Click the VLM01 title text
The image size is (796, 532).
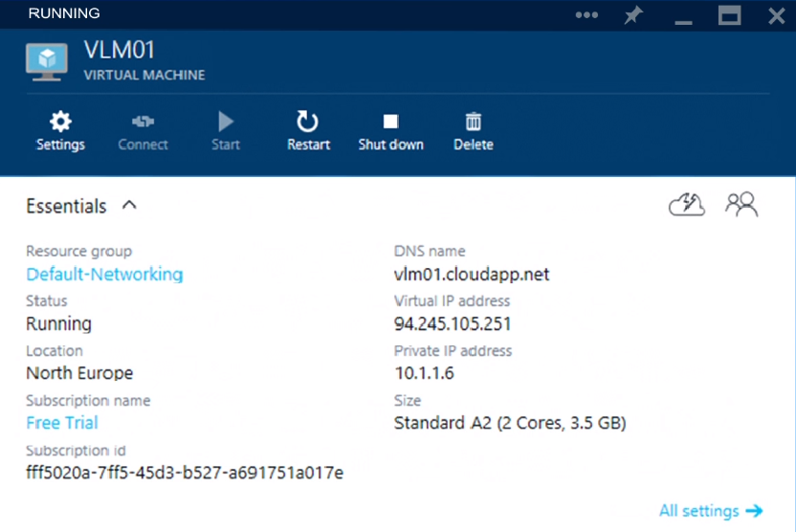pyautogui.click(x=120, y=50)
